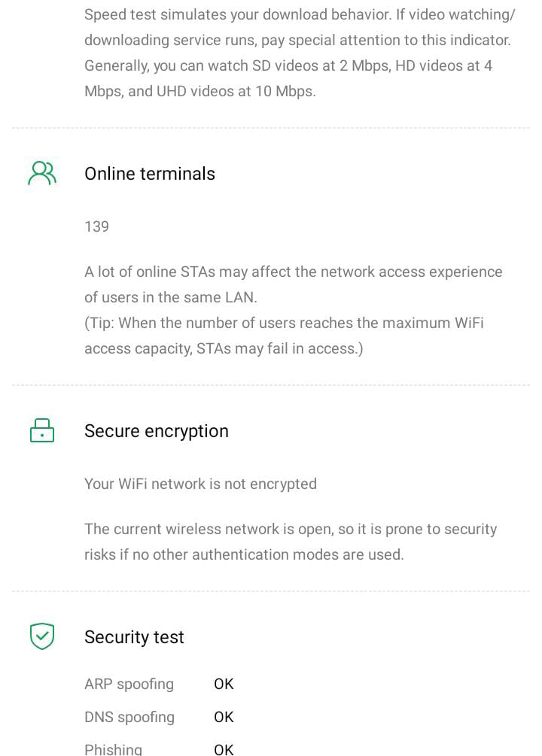Select the speed test description paragraph

tap(300, 53)
